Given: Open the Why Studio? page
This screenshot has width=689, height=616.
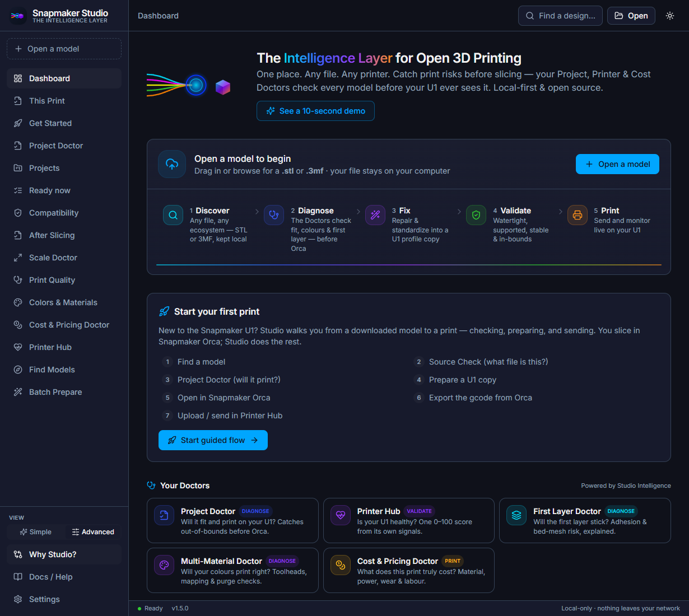Looking at the screenshot, I should coord(64,554).
